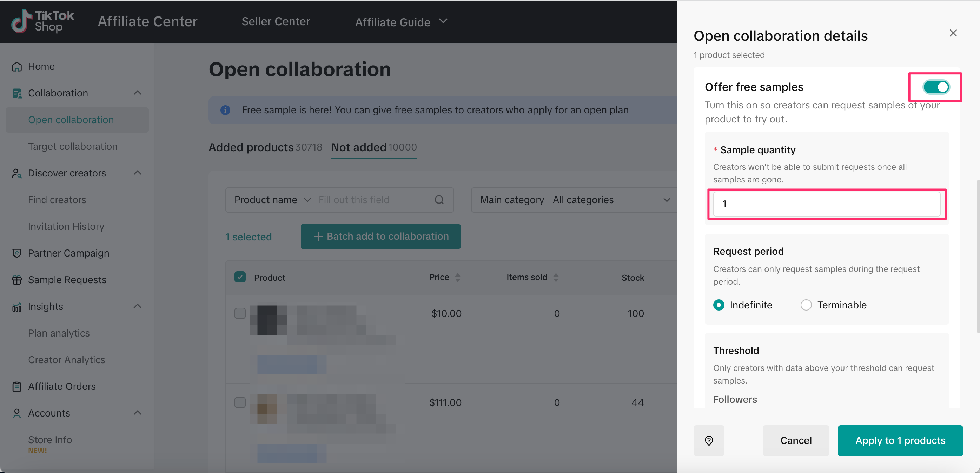The width and height of the screenshot is (980, 473).
Task: Click the Affiliate Orders clipboard icon
Action: click(17, 386)
